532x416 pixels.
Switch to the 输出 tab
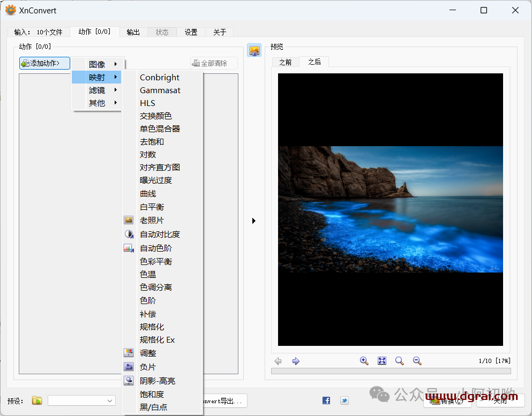133,32
